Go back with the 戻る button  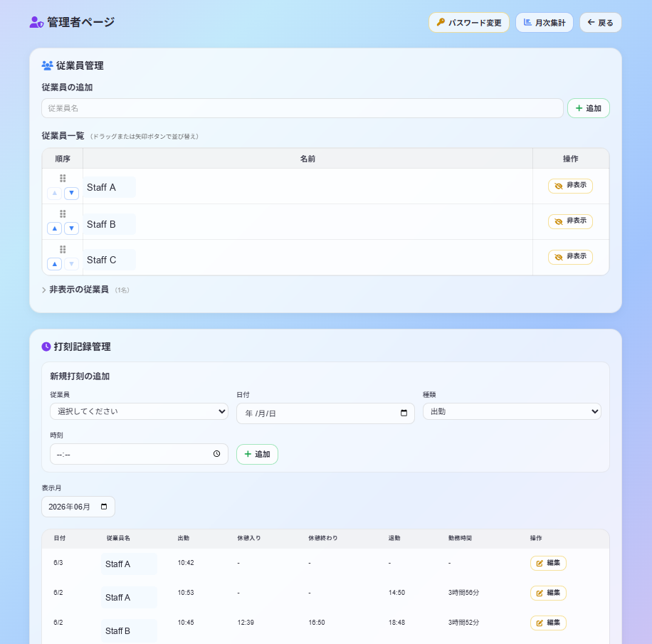(x=600, y=23)
